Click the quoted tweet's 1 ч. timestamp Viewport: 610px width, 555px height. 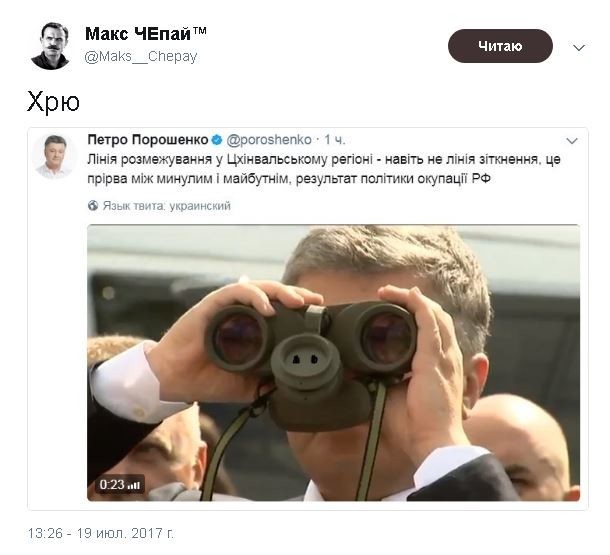335,140
